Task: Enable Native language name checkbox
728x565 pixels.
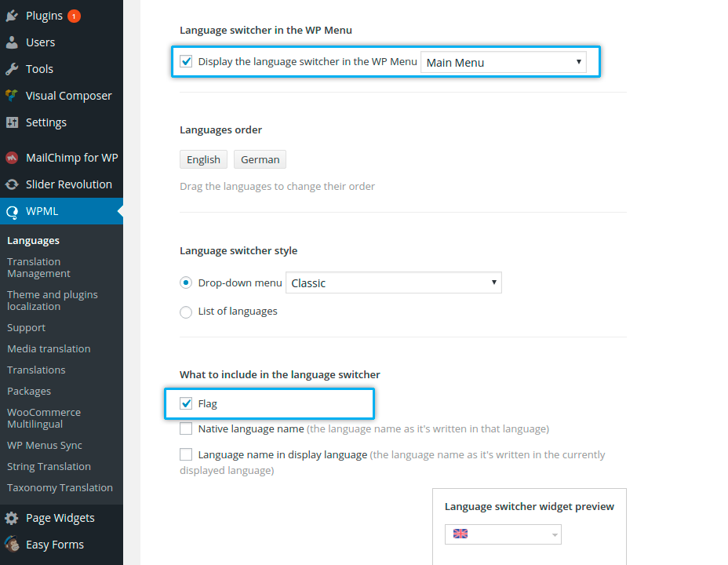Action: coord(186,429)
